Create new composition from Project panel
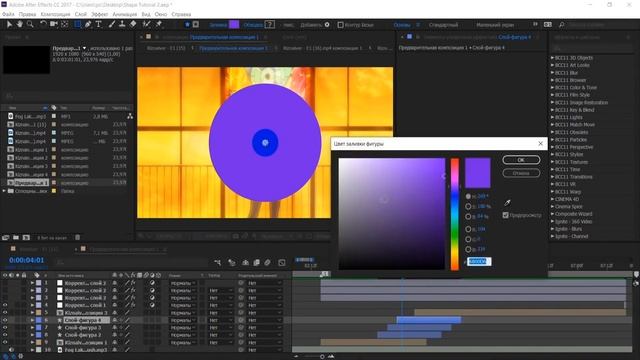Viewport: 640px width, 360px height. click(x=26, y=237)
